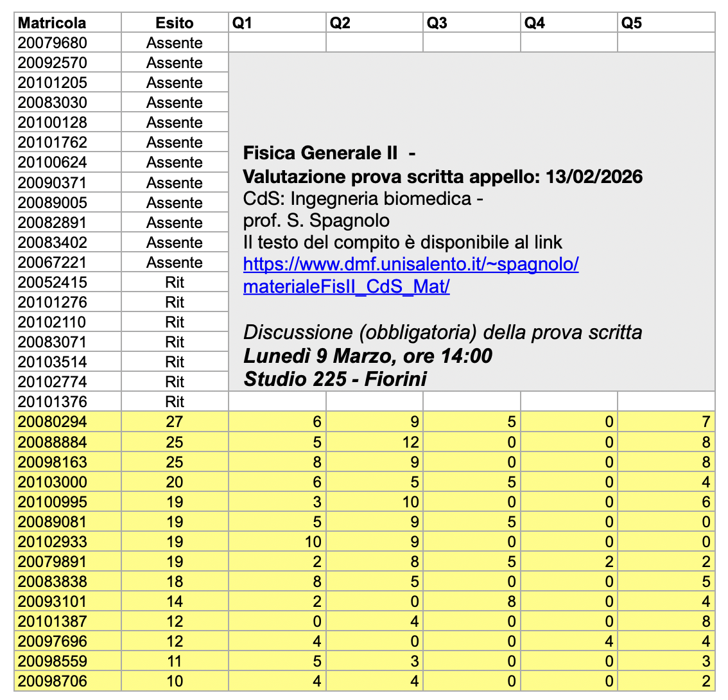Select Q5 score 7 for matricola 20080294
The height and width of the screenshot is (700, 728).
666,422
